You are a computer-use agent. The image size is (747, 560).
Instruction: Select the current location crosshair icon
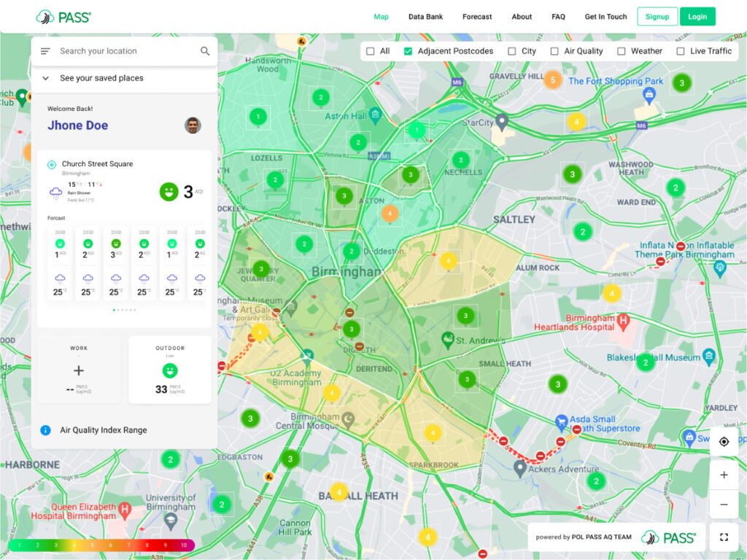[x=724, y=441]
